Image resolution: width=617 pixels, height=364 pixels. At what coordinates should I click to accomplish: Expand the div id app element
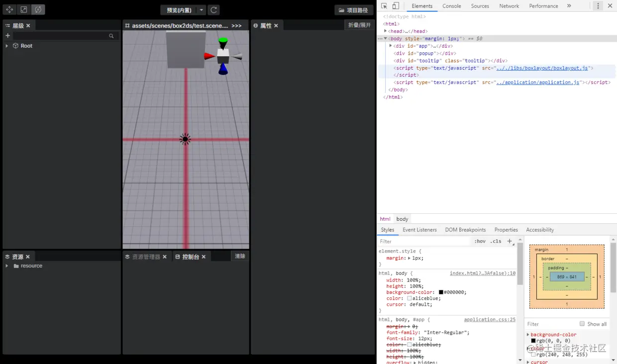[391, 46]
